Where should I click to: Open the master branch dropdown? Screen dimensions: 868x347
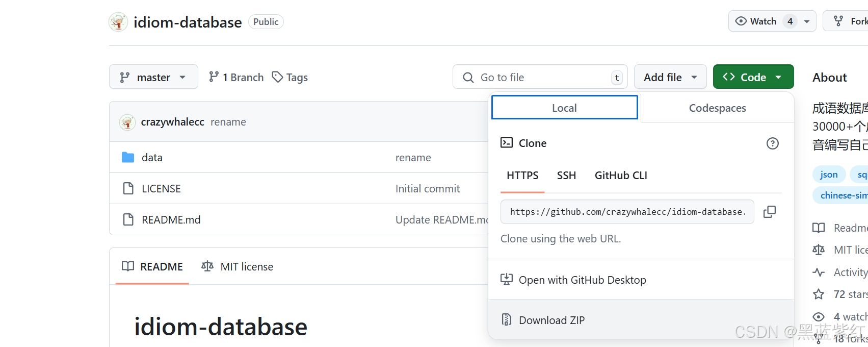point(153,77)
